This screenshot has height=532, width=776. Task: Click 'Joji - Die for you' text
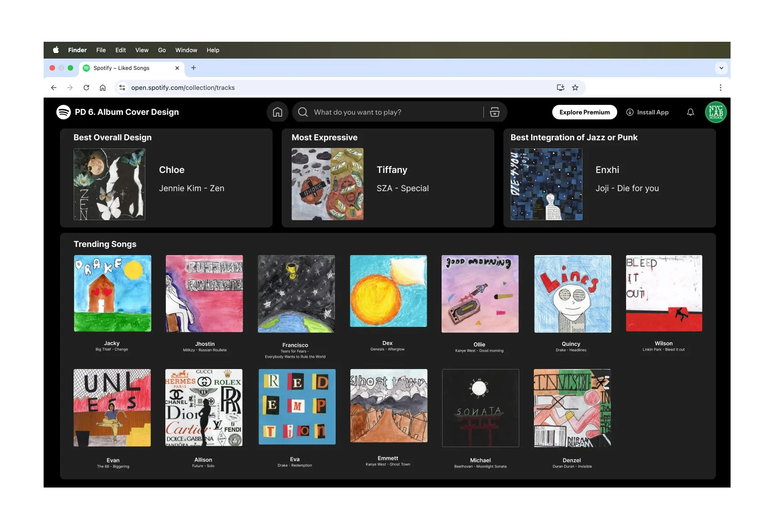[627, 188]
